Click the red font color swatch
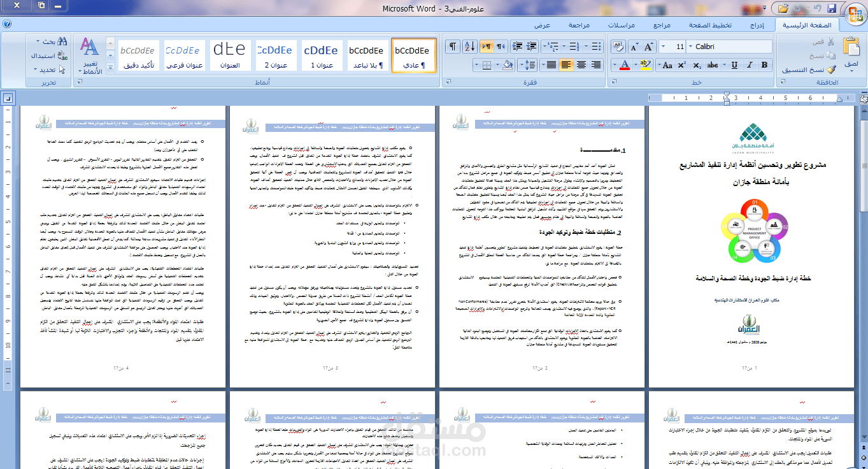868x469 pixels. coord(625,68)
